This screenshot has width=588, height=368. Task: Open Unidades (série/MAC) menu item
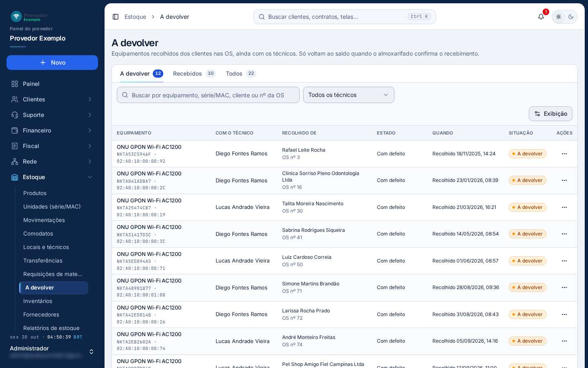[53, 206]
